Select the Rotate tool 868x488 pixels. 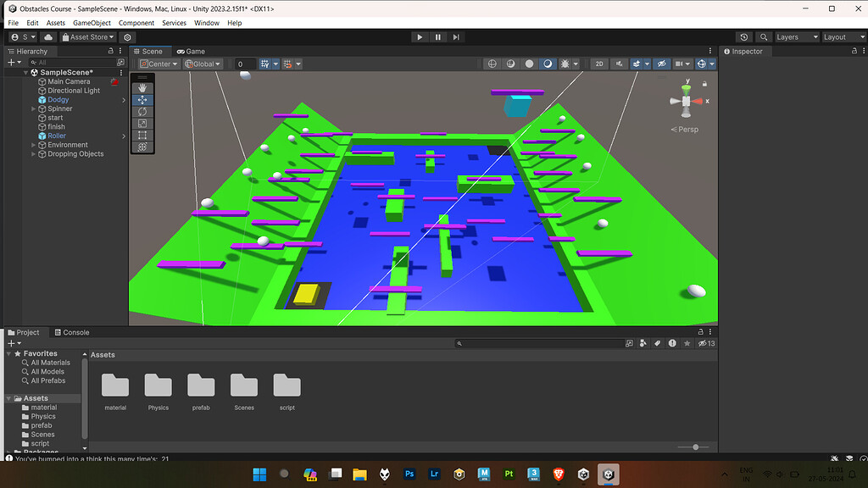[142, 112]
